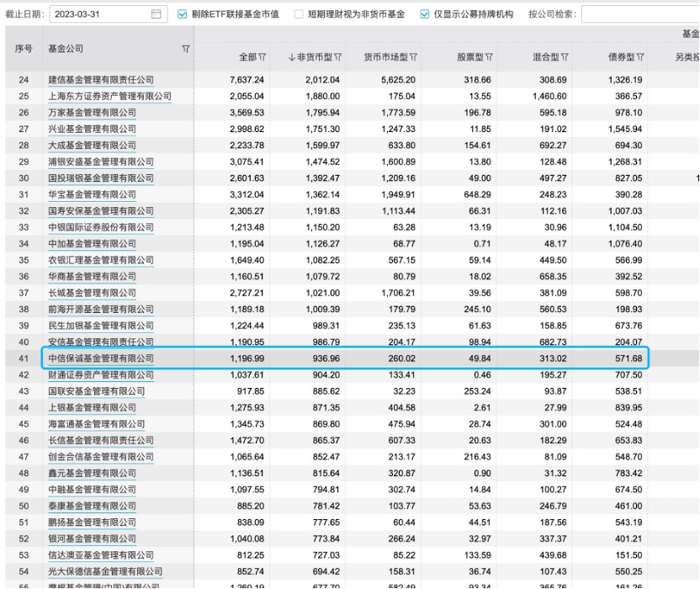Screen dimensions: 700x589
Task: Select cell 2,012.04 in 非货币型 column
Action: (322, 80)
